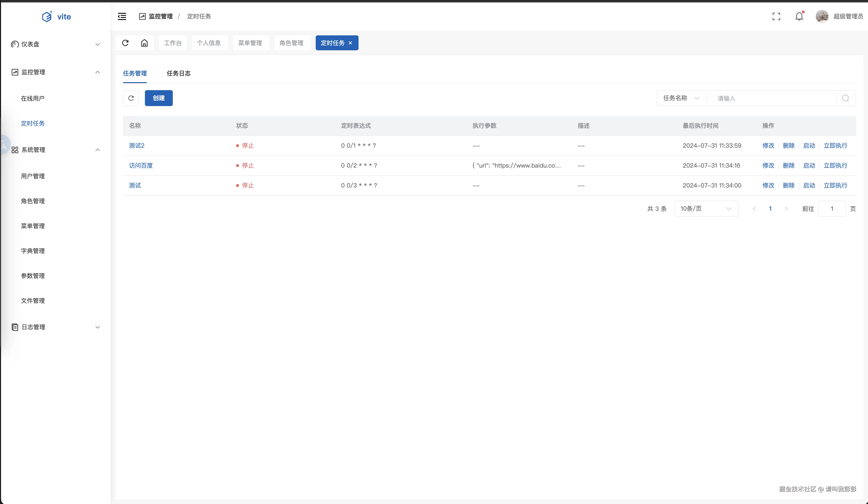This screenshot has width=868, height=504.
Task: Open the 菜单管理 page tab
Action: pos(250,43)
